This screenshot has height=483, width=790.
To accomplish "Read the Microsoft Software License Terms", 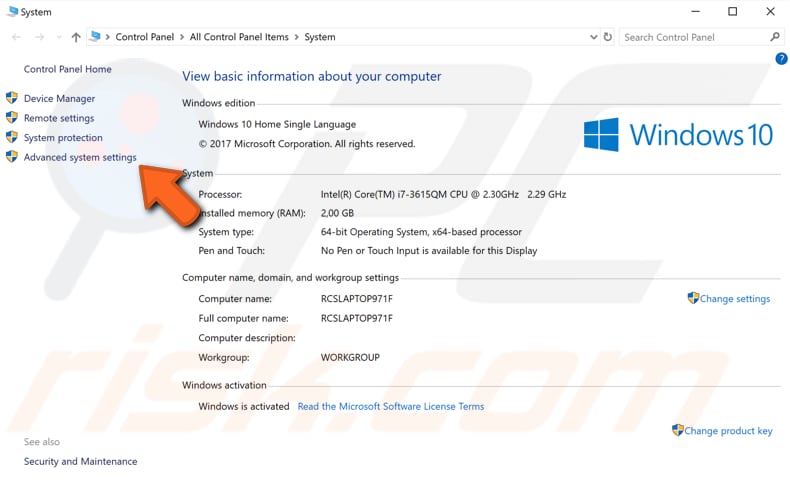I will click(x=391, y=406).
